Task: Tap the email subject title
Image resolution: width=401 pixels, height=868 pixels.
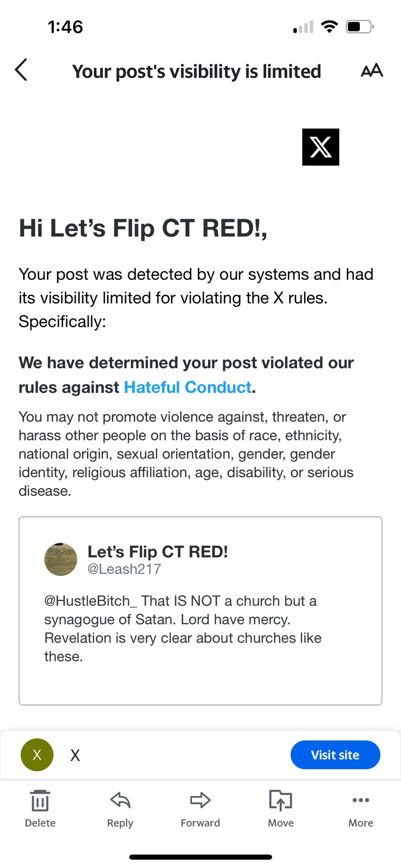Action: pyautogui.click(x=196, y=71)
